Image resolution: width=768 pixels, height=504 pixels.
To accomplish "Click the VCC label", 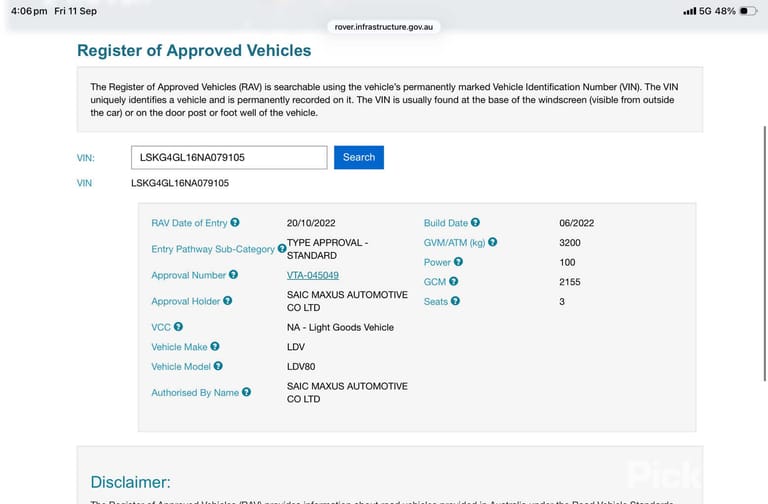I will tap(161, 327).
